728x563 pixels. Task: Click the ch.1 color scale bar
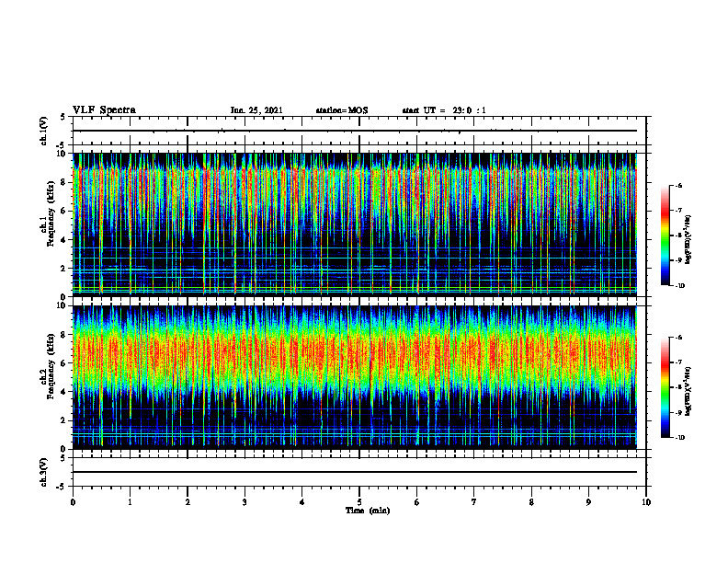pyautogui.click(x=665, y=236)
